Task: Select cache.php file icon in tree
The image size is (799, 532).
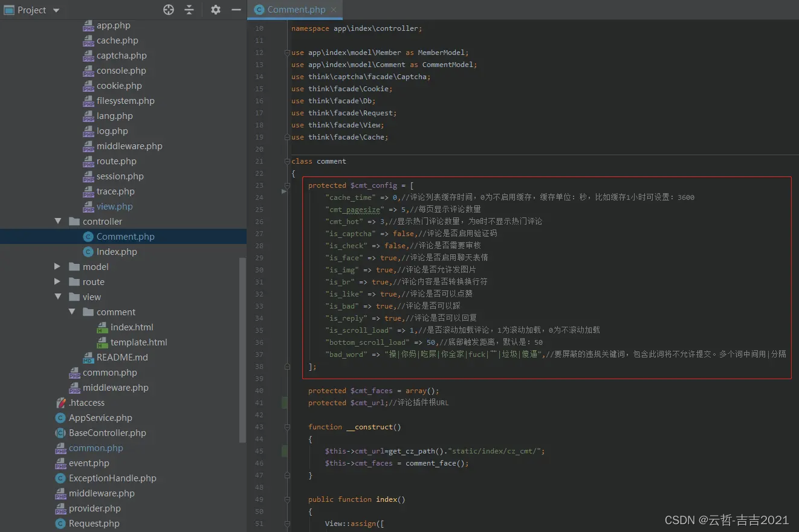Action: pyautogui.click(x=88, y=41)
